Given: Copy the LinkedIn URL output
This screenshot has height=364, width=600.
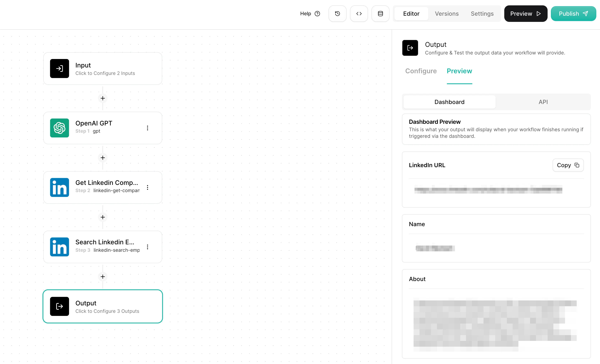Looking at the screenshot, I should click(x=568, y=165).
